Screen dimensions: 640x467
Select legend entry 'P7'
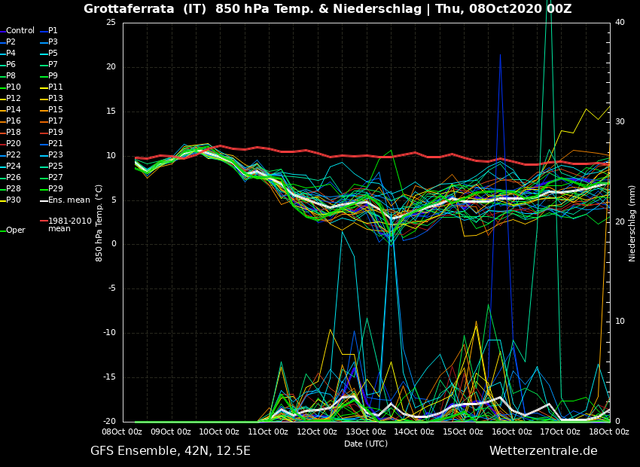(x=49, y=64)
